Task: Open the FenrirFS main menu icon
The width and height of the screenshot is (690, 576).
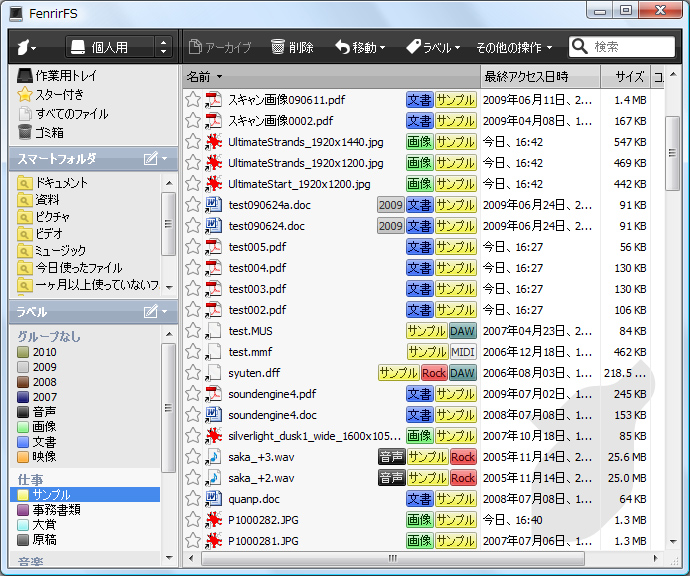Action: click(26, 47)
